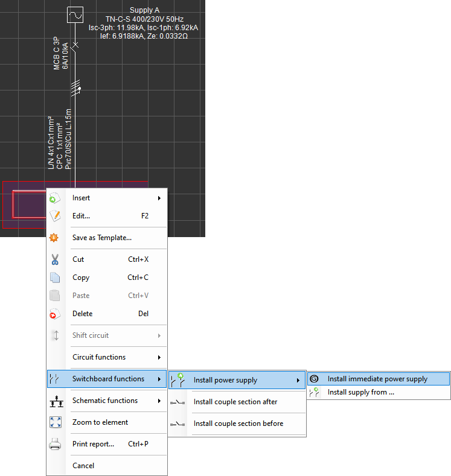Open Switchboard functions submenu

coord(107,379)
